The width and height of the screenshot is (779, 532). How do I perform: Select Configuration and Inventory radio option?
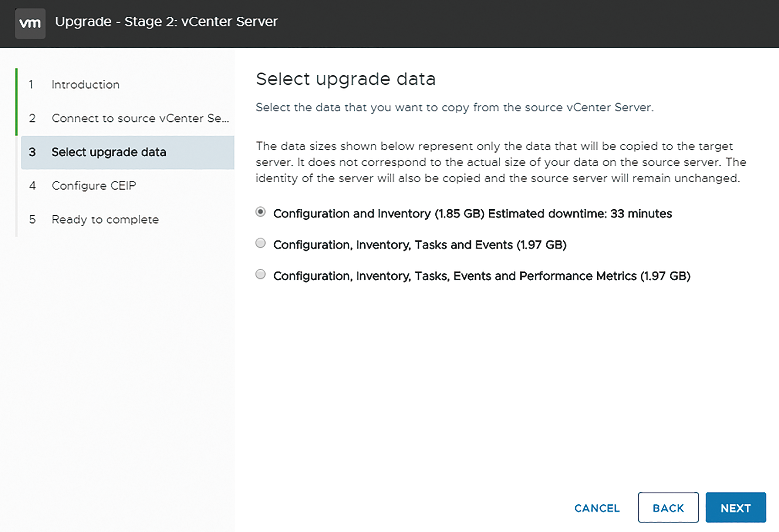coord(261,212)
